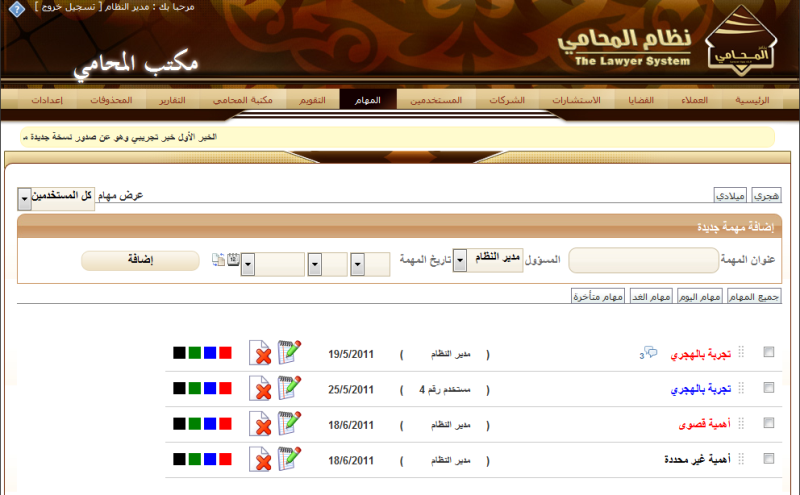Edit the أهمية غير محددة task
This screenshot has width=800, height=495.
289,459
